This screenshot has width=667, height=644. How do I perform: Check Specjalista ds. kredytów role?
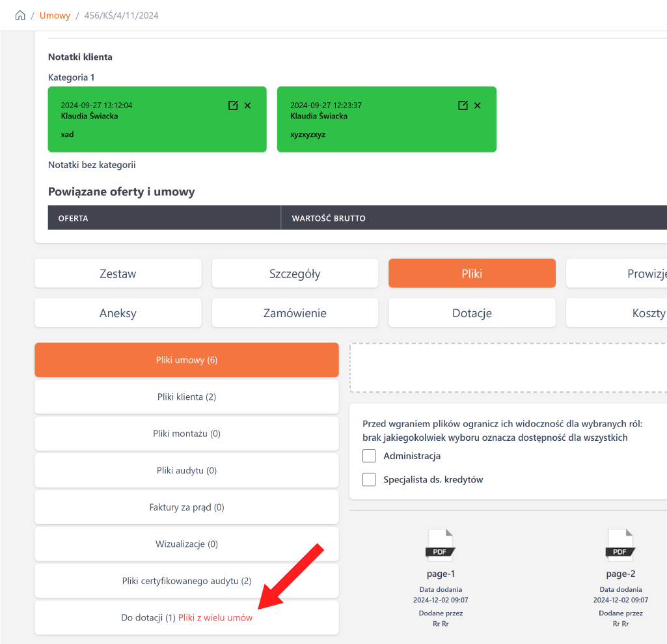coord(370,480)
